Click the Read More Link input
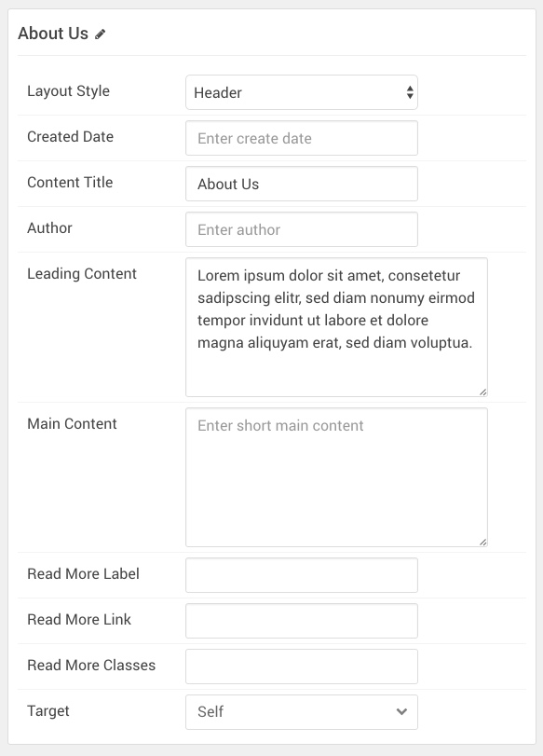This screenshot has width=543, height=756. coord(302,621)
